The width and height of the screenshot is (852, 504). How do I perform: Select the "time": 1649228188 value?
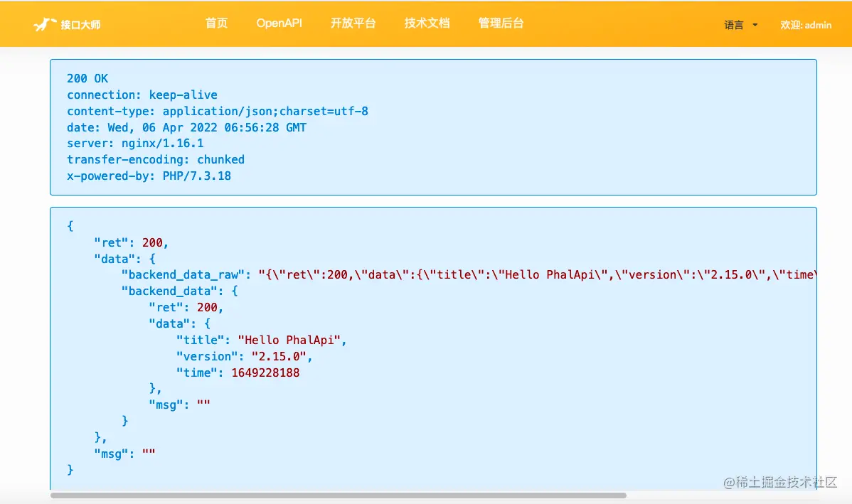265,372
